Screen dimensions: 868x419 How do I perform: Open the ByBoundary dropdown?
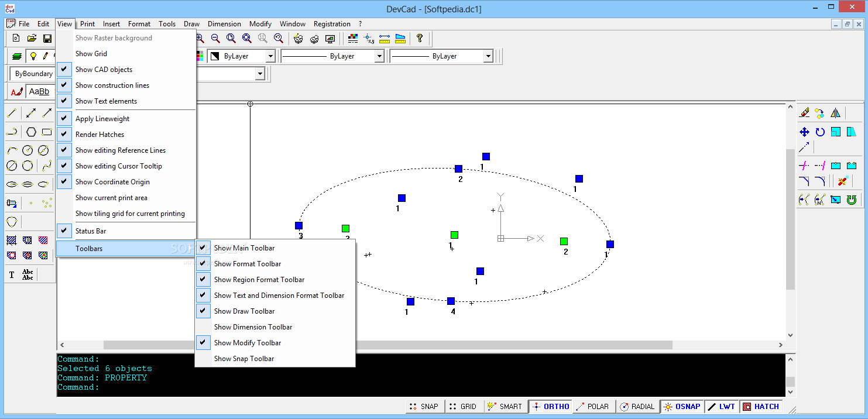32,74
